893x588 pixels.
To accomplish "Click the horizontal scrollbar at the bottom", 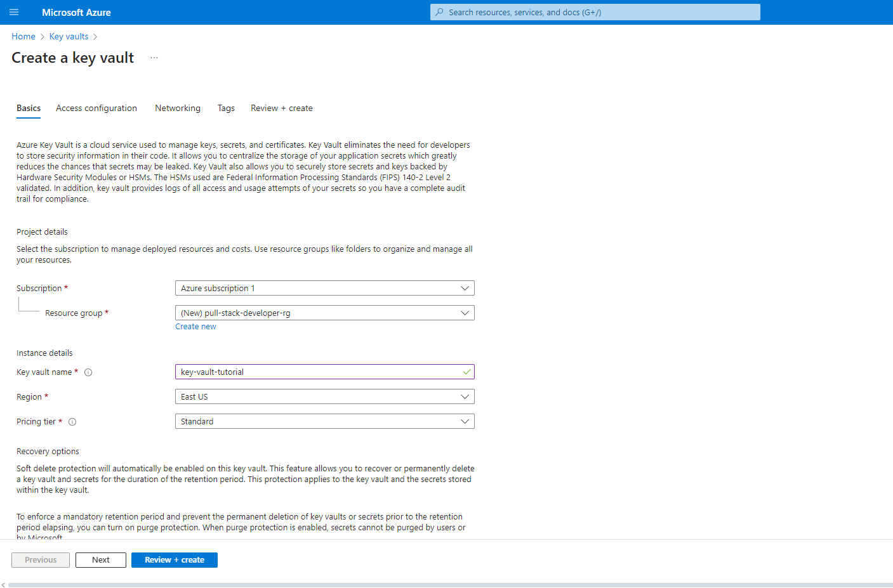I will coord(450,585).
